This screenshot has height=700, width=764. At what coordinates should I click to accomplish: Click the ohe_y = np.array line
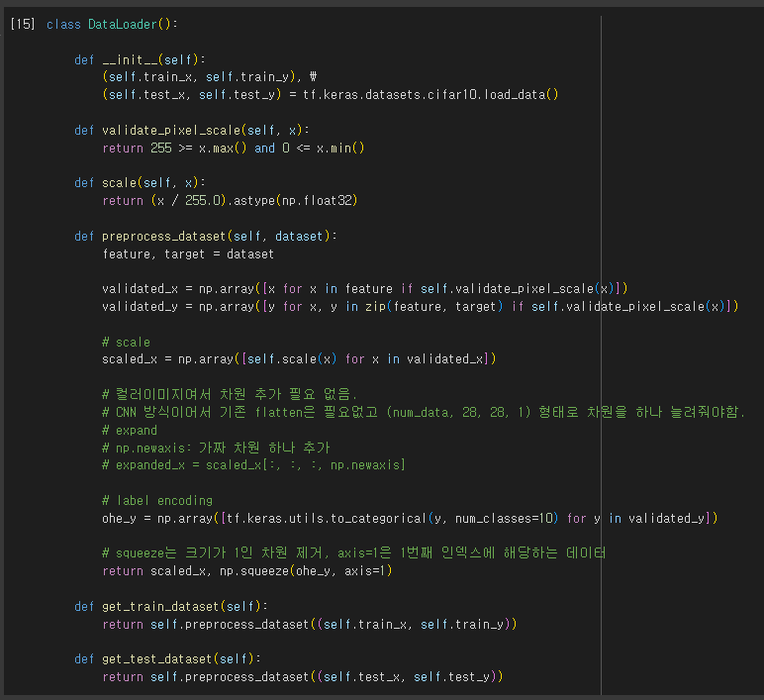(x=410, y=518)
